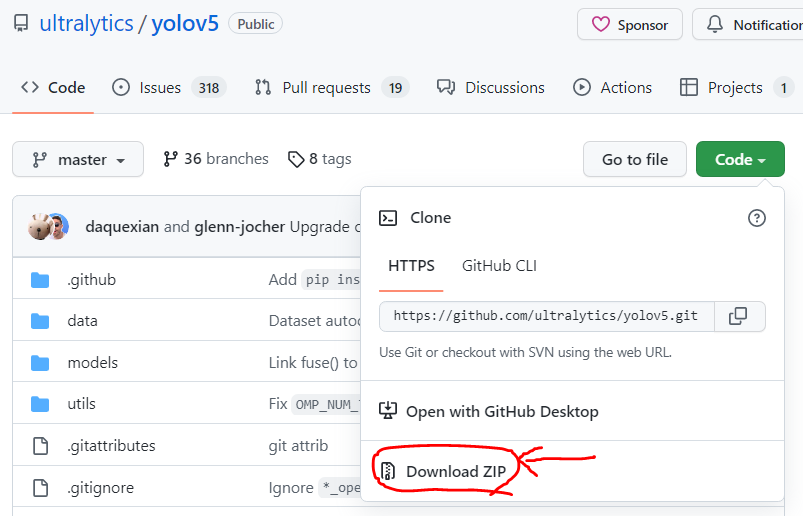Image resolution: width=803 pixels, height=516 pixels.
Task: Open the Issues tab
Action: pyautogui.click(x=169, y=88)
